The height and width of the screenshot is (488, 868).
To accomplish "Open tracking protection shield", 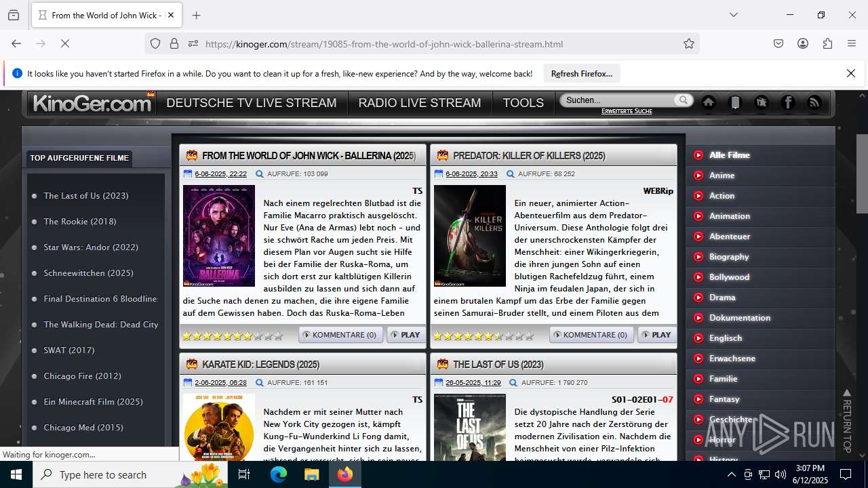I will [155, 44].
